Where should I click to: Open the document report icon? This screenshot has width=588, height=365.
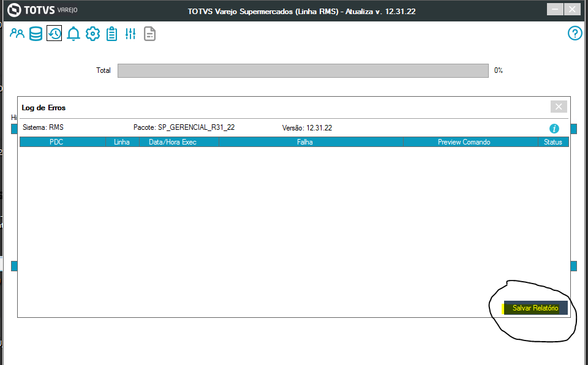coord(149,34)
